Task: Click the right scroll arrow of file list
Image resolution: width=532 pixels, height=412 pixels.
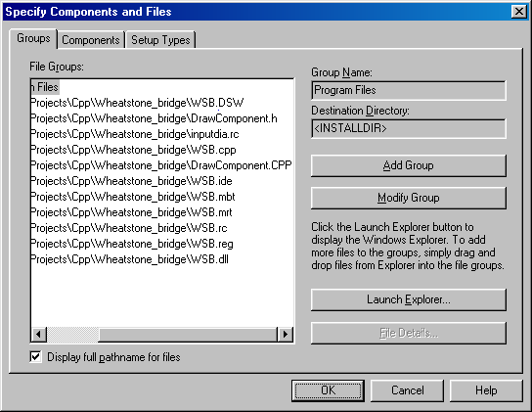Action: pos(286,335)
